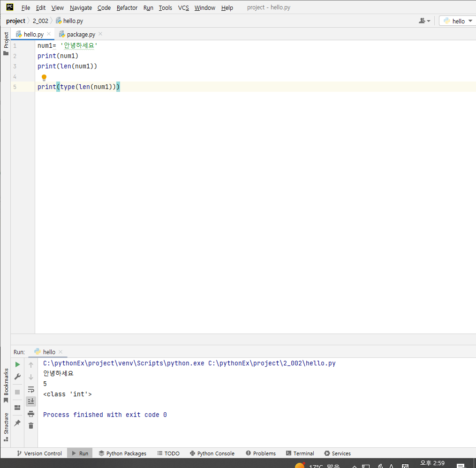Open the Navigate menu

click(81, 7)
